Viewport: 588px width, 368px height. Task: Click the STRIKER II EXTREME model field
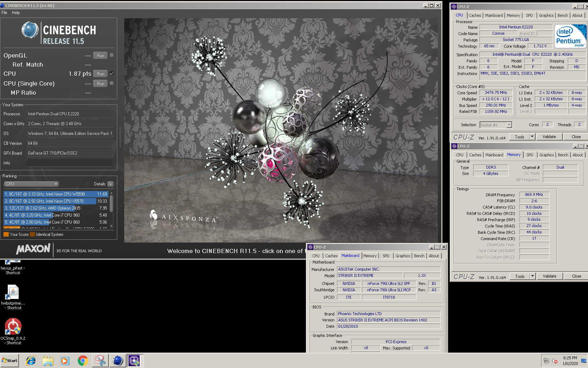pyautogui.click(x=370, y=275)
